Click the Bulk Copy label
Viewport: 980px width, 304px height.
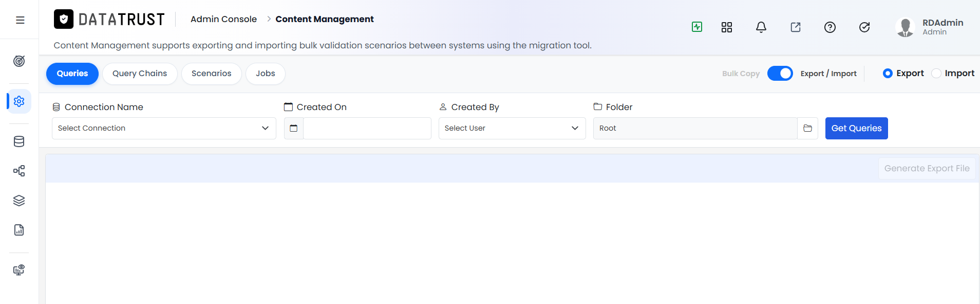(741, 74)
